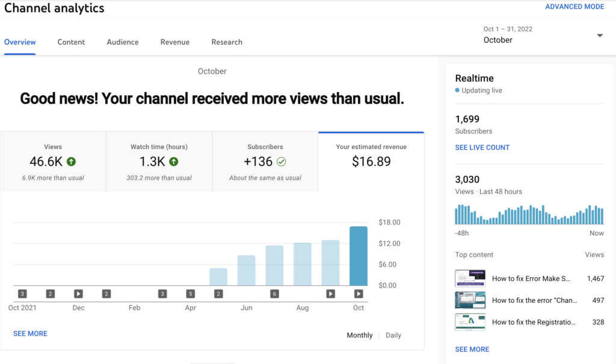Click the checkmark icon next to +136 subscribers
The image size is (616, 364).
pos(282,161)
